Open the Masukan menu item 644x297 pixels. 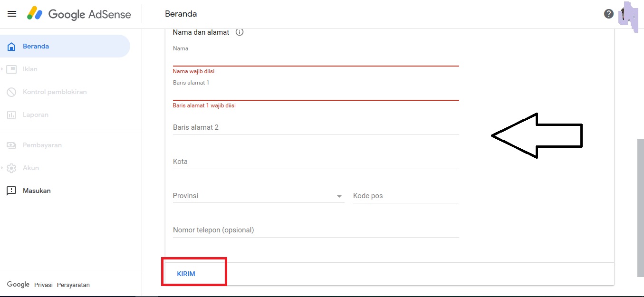coord(37,191)
